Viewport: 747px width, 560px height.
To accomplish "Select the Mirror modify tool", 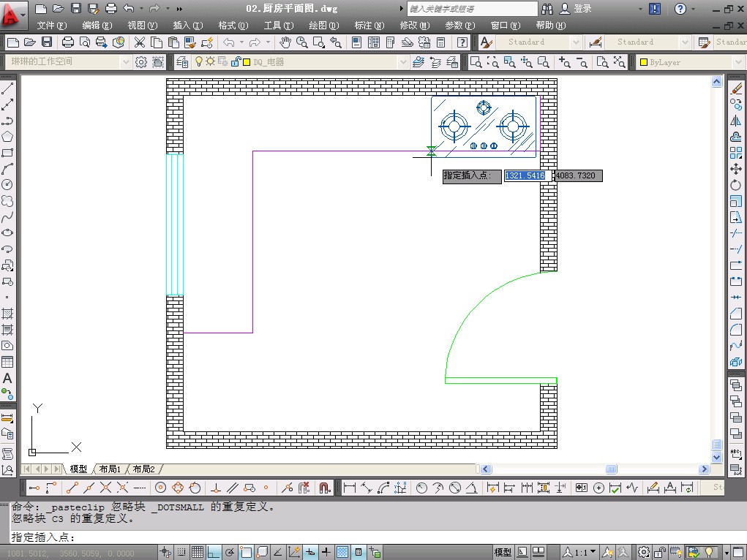I will click(736, 121).
